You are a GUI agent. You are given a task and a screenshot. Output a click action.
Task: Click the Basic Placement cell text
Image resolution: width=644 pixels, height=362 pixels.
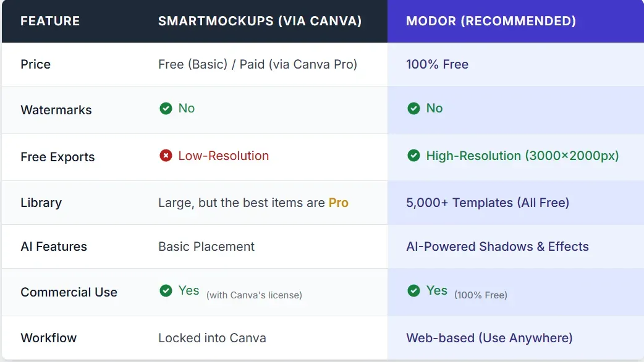pyautogui.click(x=206, y=246)
